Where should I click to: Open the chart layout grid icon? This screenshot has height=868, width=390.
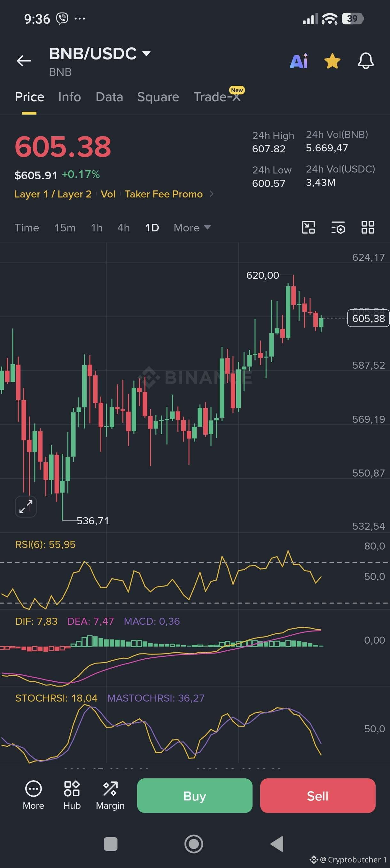(x=368, y=228)
